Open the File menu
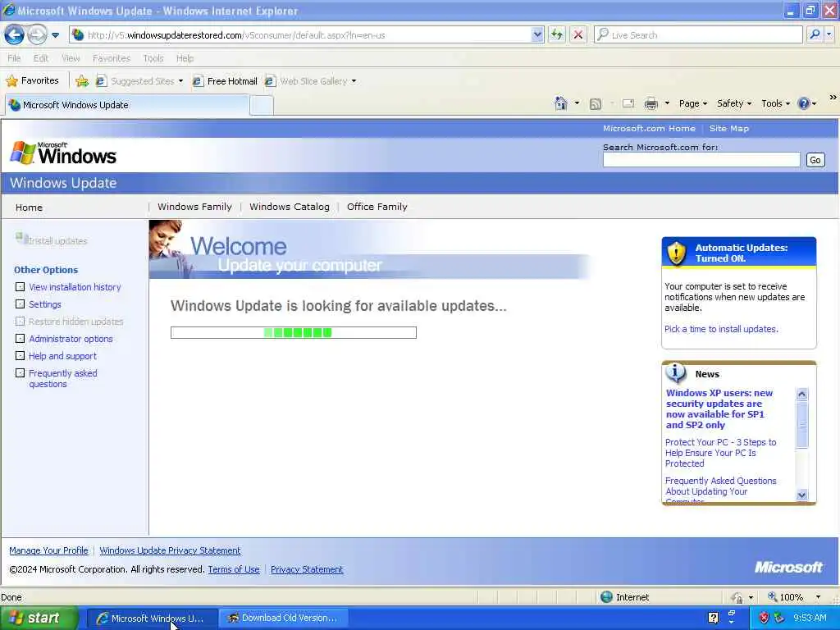Screen dimensions: 840x630 pos(15,58)
